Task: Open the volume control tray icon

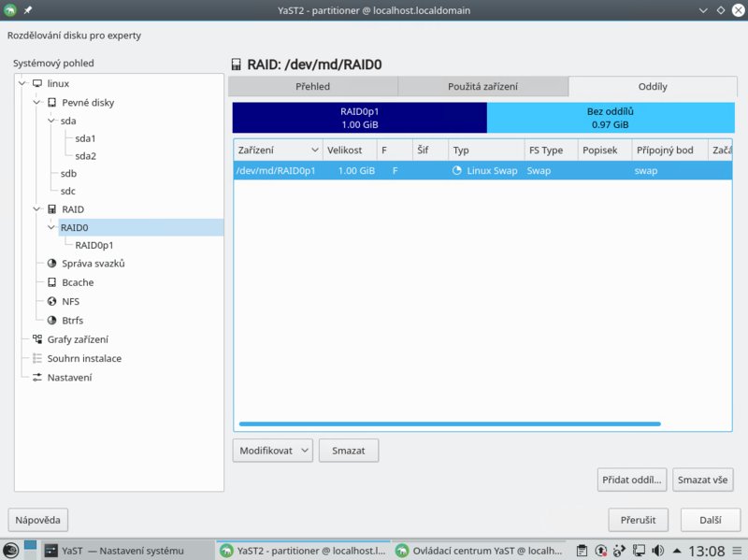Action: tap(658, 551)
